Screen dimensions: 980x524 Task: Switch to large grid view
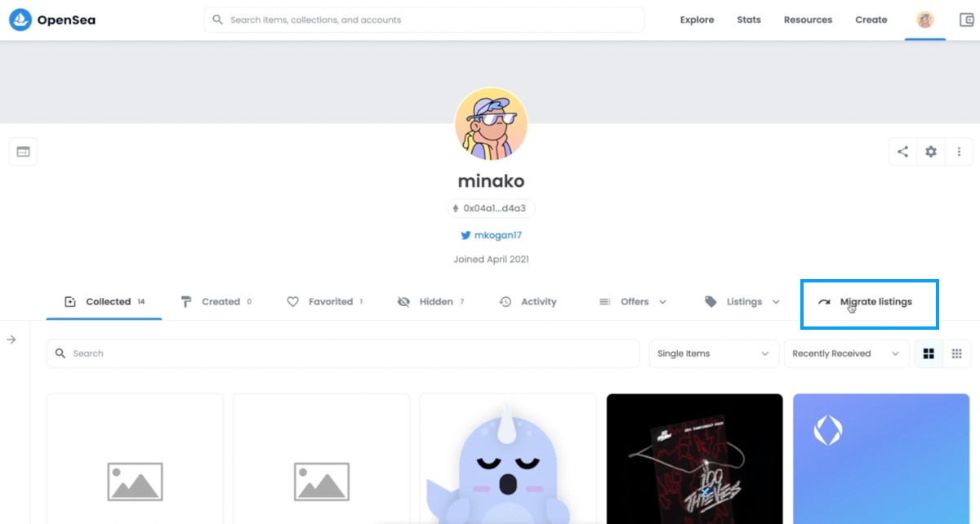929,353
